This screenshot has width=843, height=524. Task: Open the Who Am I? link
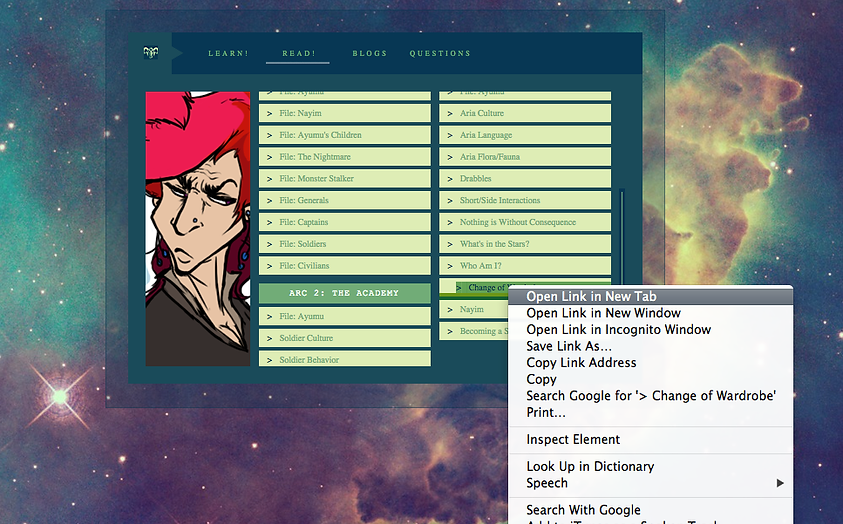point(525,265)
